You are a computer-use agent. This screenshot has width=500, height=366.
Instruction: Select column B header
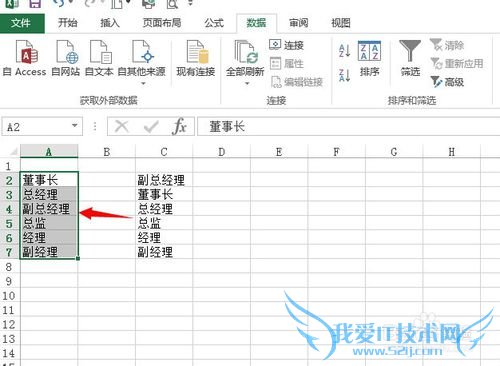pos(107,152)
